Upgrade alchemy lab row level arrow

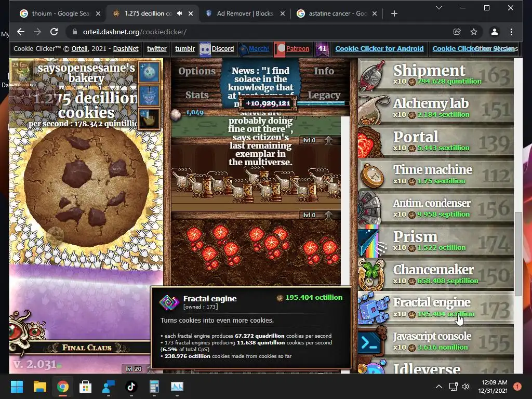coord(328,140)
